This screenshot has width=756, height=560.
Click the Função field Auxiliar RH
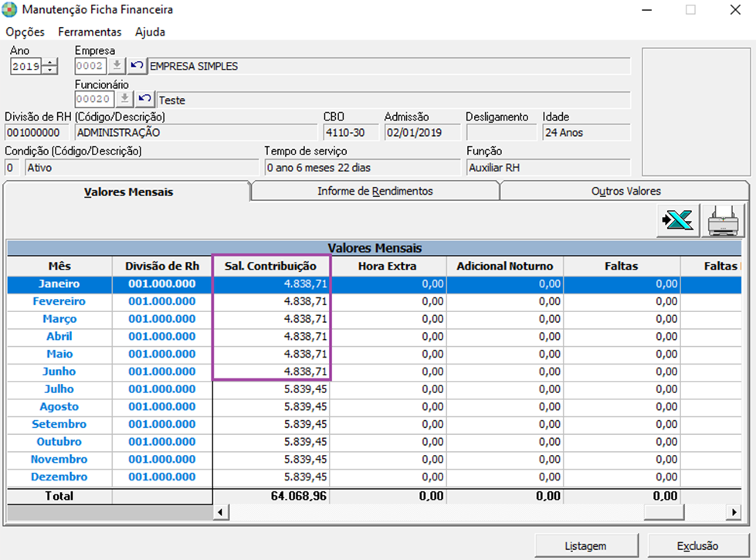(x=548, y=168)
